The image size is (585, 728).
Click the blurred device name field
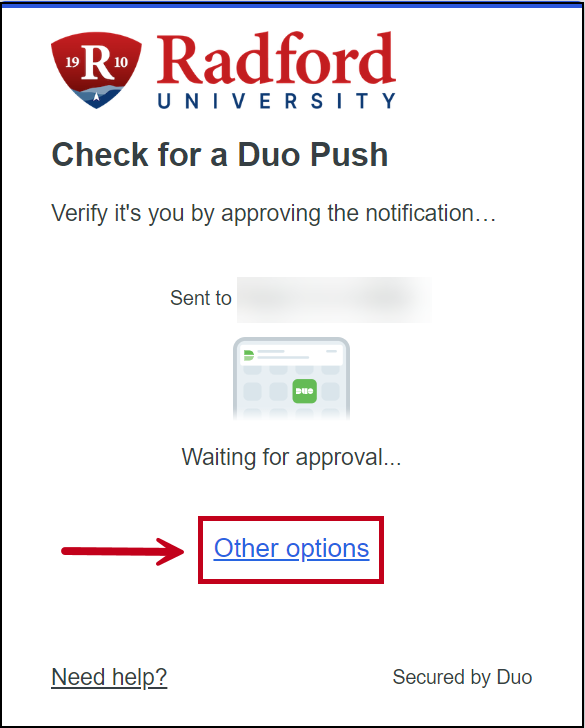[334, 299]
